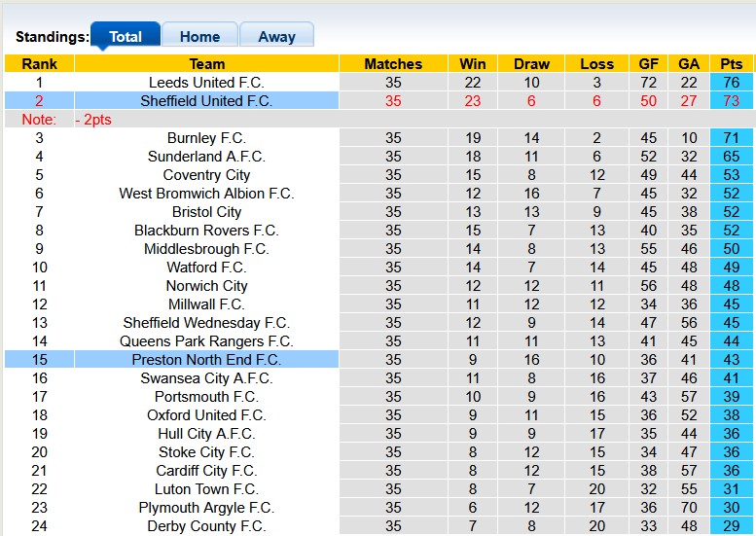Select Coventry City team row

[206, 175]
